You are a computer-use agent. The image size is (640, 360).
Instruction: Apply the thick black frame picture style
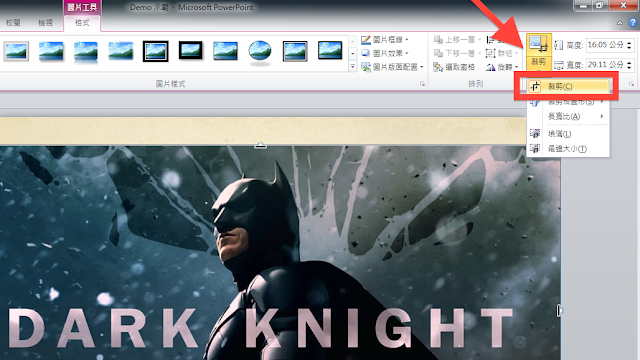tap(190, 51)
